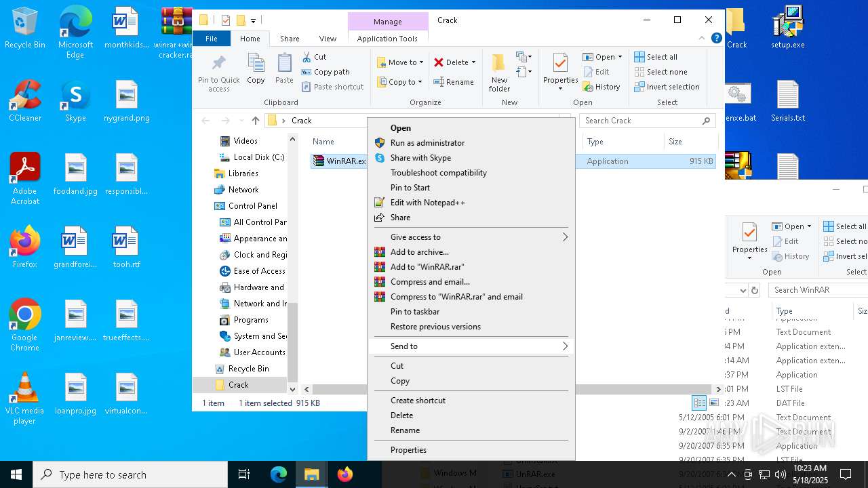Viewport: 868px width, 488px height.
Task: Choose Edit with Notepad++ from the context menu
Action: point(471,203)
